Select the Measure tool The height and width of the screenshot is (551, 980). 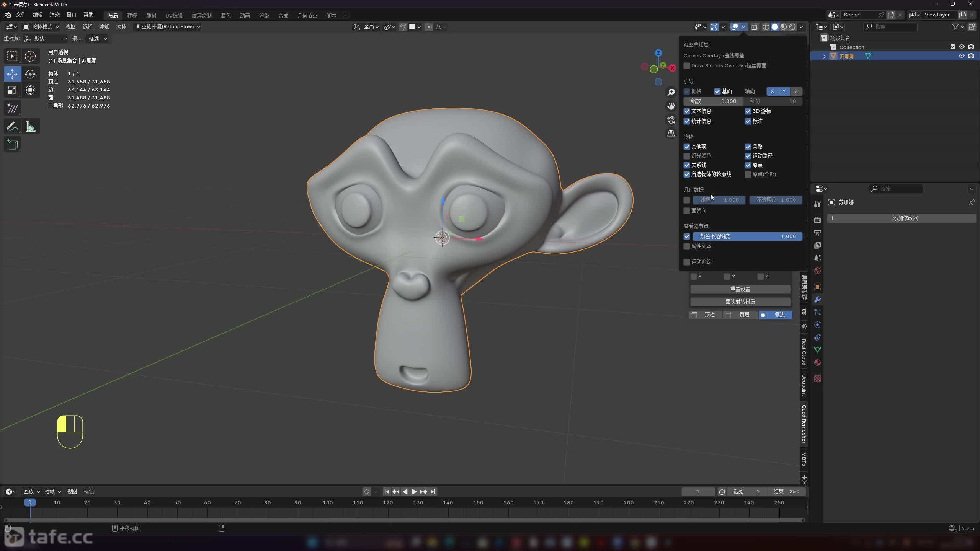coord(30,126)
